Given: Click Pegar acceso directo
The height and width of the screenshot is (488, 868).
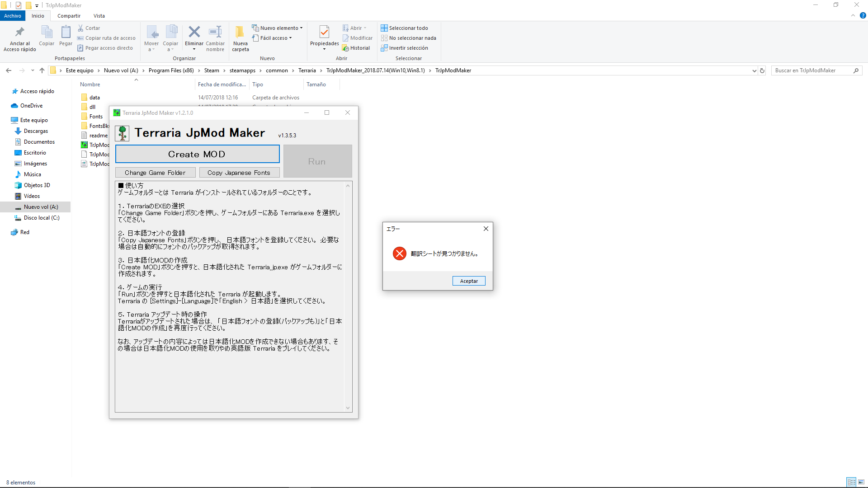Looking at the screenshot, I should [x=105, y=48].
